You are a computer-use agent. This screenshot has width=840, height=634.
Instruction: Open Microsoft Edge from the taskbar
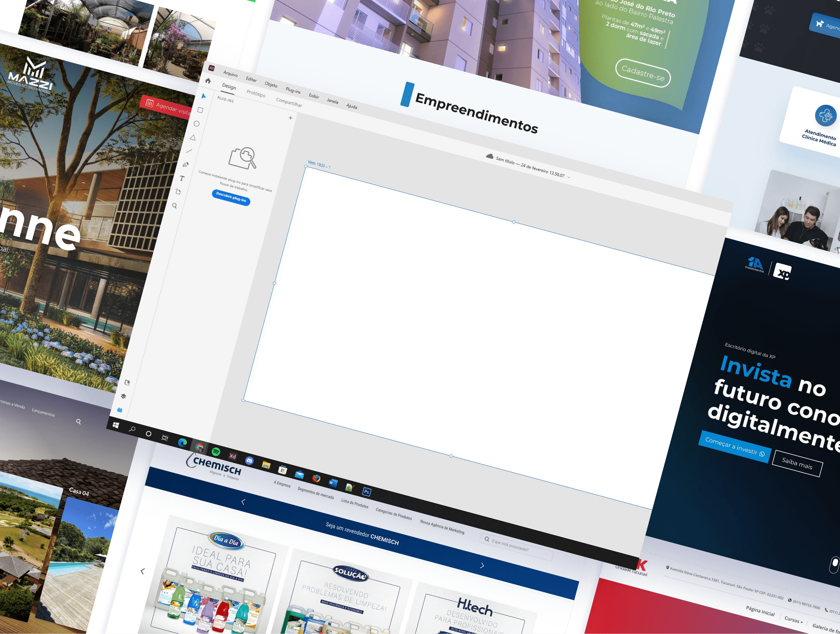(183, 442)
